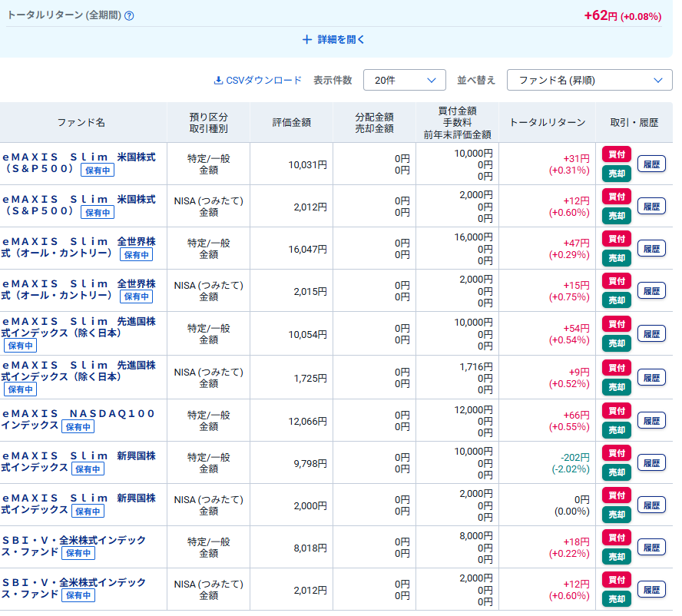Open 履歴 for 全世界株式 NISA row
The image size is (682, 616).
coord(651,290)
